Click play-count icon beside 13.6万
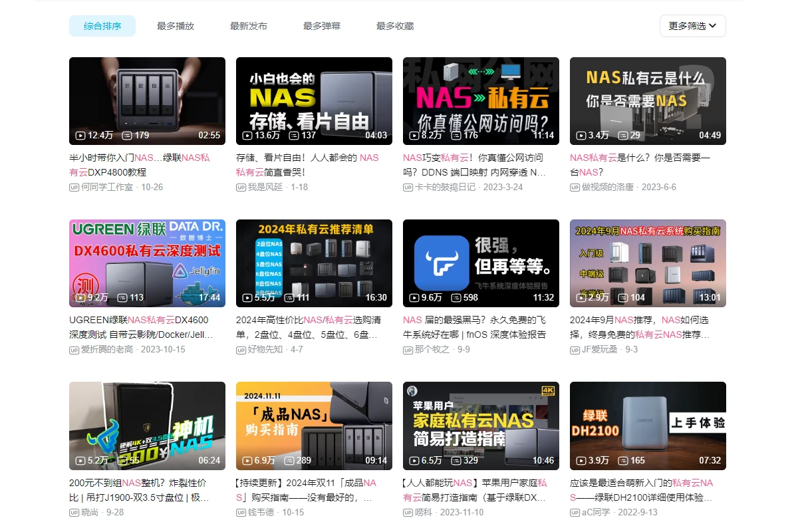The height and width of the screenshot is (532, 798). (247, 135)
